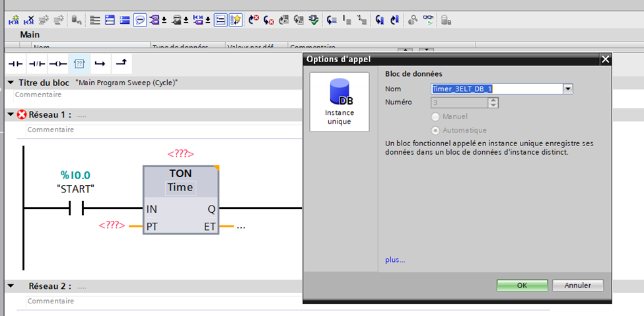Screen dimensions: 644x316
Task: Click the green checkmark consistency icon
Action: [313, 20]
